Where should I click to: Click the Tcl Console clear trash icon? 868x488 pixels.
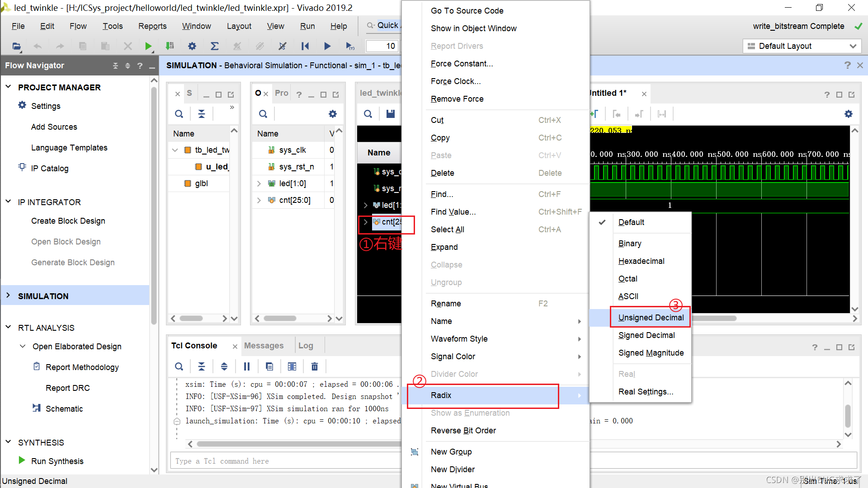pos(315,366)
